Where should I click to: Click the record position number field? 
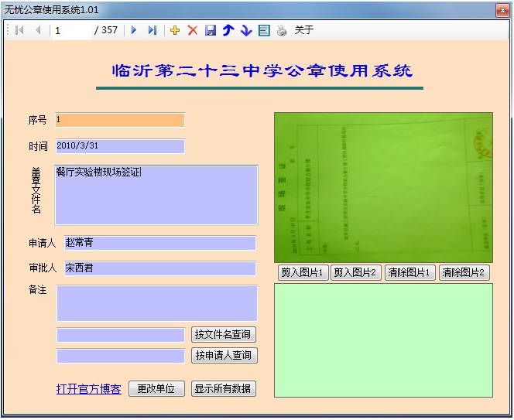[71, 31]
